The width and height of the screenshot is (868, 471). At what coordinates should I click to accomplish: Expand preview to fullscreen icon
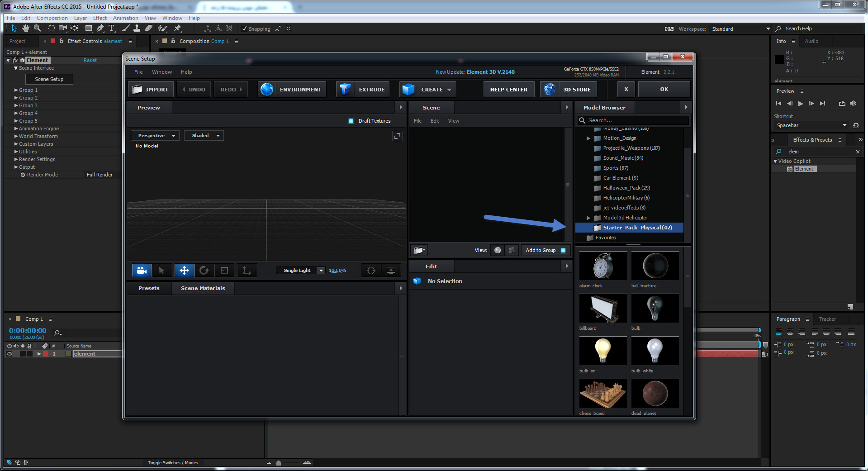point(397,136)
